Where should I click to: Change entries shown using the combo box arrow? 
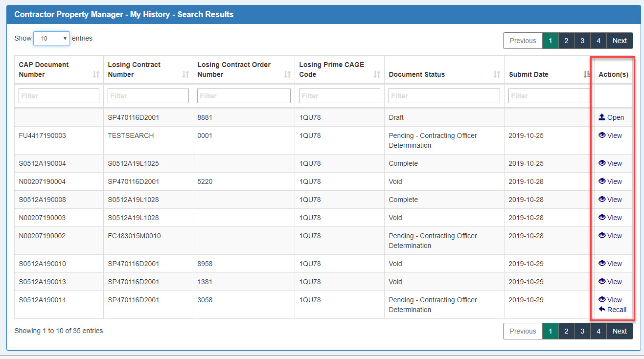[x=66, y=38]
